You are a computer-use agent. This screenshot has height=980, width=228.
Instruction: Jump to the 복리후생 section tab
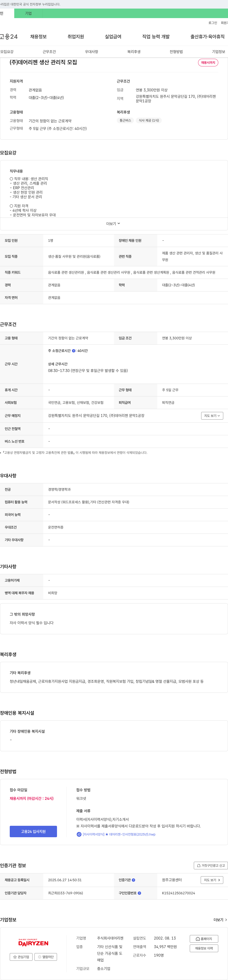click(134, 52)
